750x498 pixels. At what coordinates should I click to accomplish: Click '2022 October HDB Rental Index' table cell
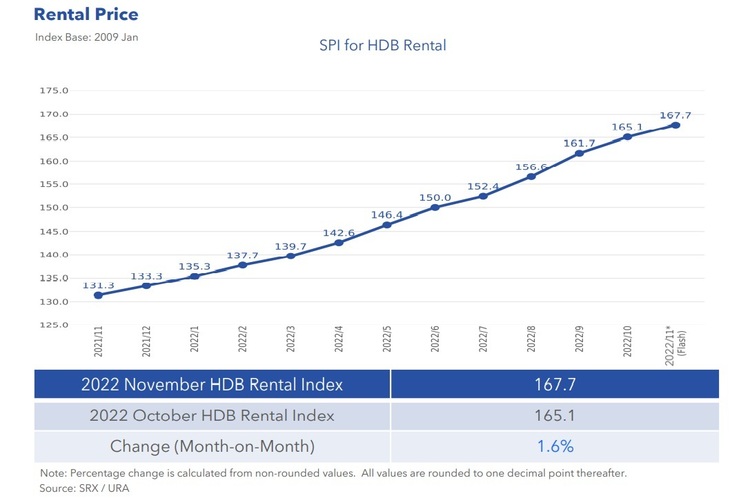212,415
